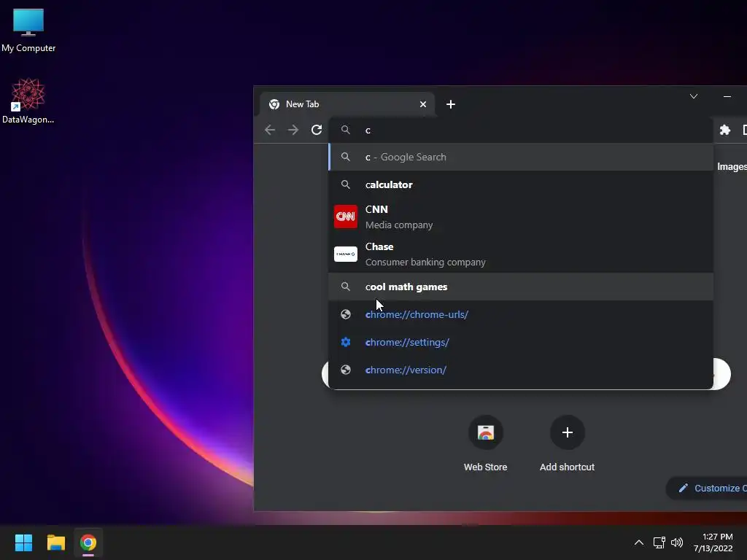
Task: Select the CNN Media company suggestion
Action: (x=521, y=217)
